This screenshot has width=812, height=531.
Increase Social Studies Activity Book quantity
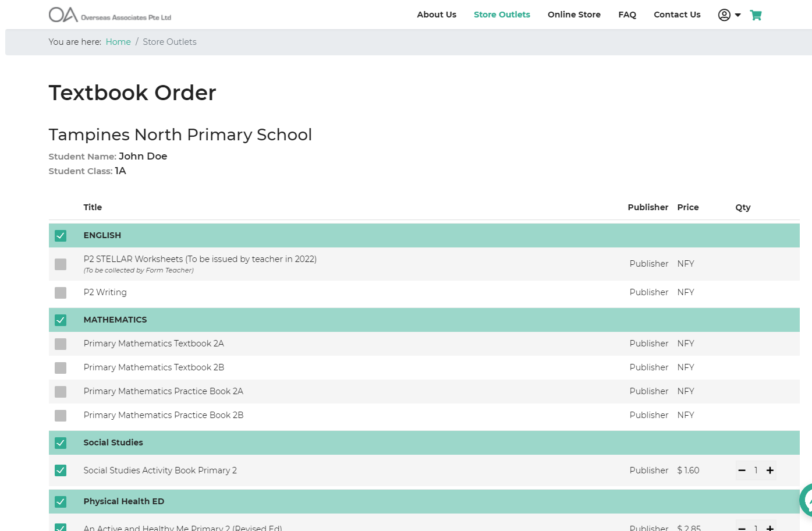pyautogui.click(x=770, y=470)
